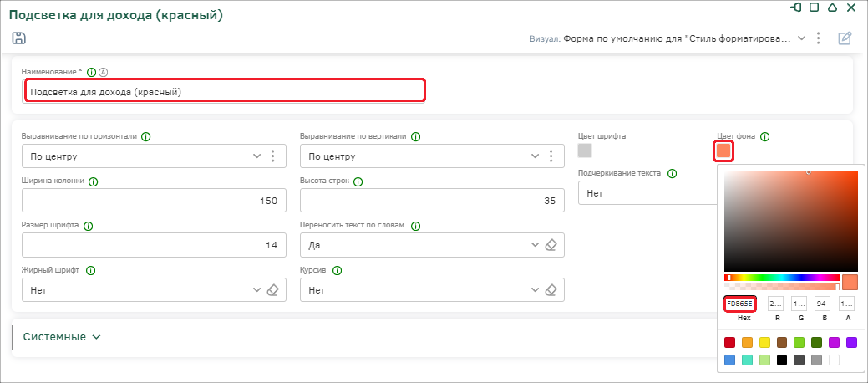Open the Курсив dropdown
868x383 pixels.
(x=535, y=290)
